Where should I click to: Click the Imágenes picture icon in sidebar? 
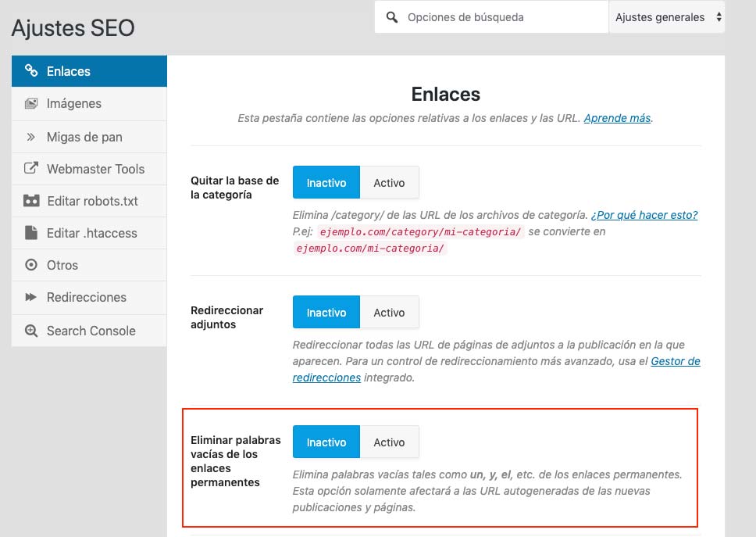pyautogui.click(x=31, y=104)
